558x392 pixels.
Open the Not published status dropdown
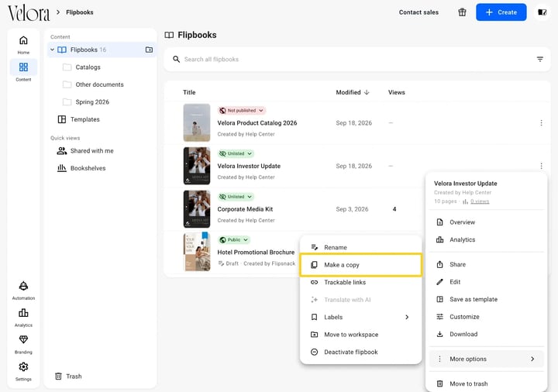242,111
